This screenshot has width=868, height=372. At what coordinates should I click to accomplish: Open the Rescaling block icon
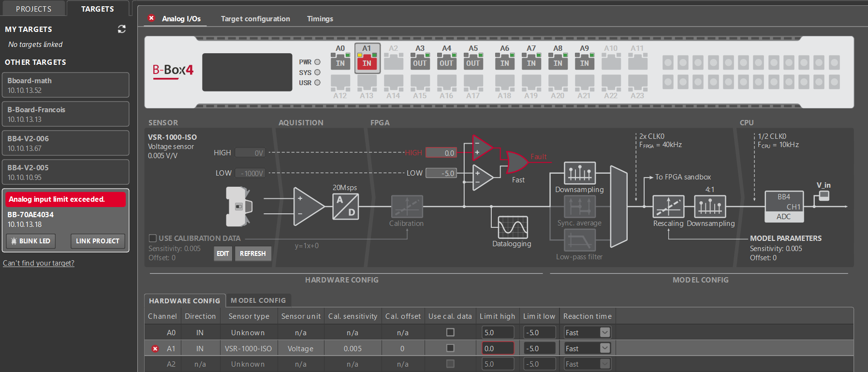(x=668, y=207)
